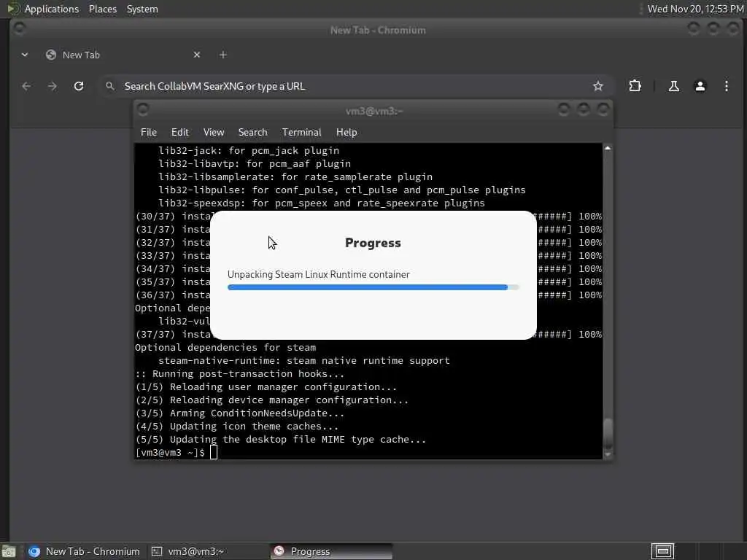Click the New Tab - Chromium title bar

[x=378, y=30]
